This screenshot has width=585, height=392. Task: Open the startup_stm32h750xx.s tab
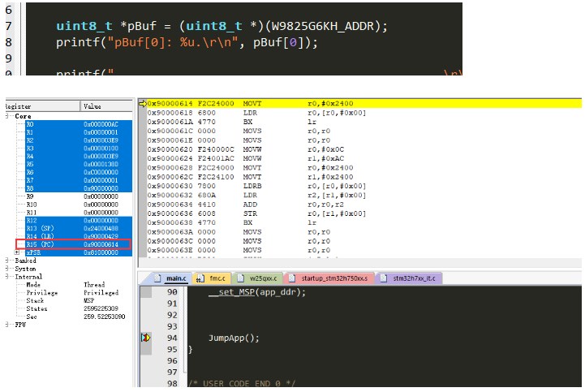tap(336, 278)
